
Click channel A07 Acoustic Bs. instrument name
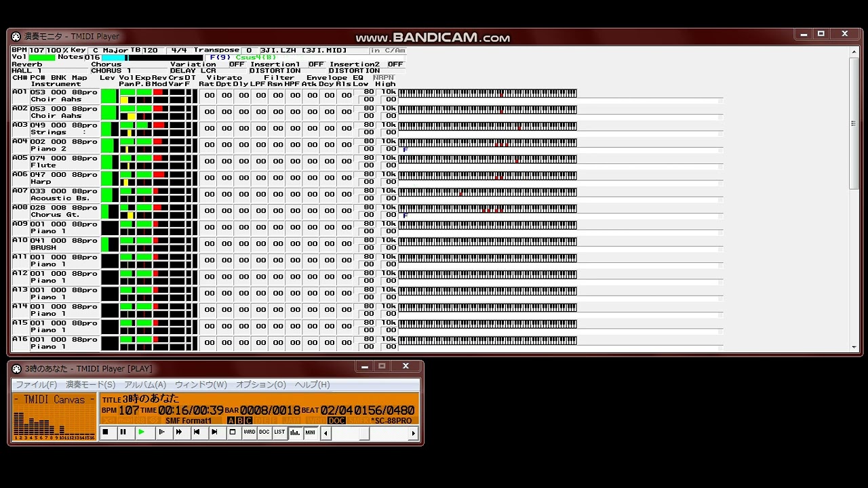60,199
